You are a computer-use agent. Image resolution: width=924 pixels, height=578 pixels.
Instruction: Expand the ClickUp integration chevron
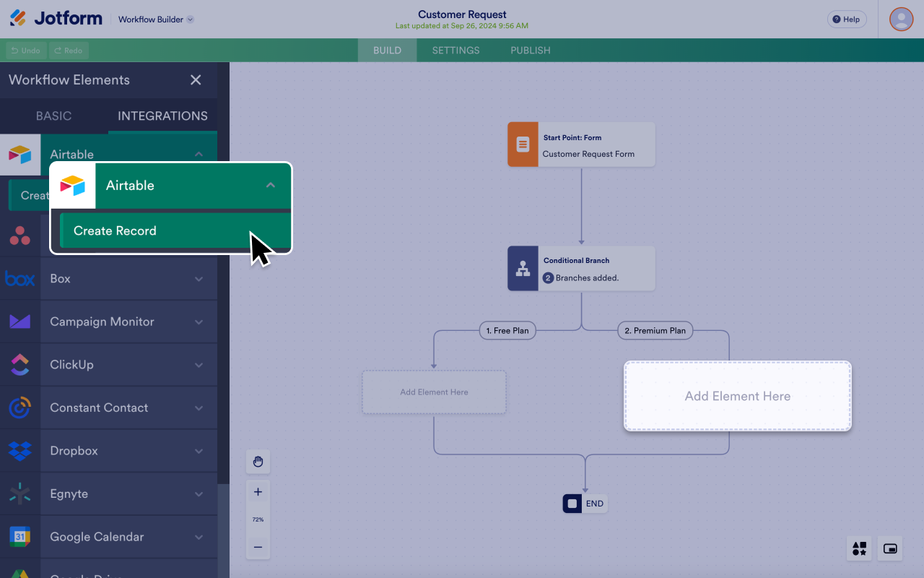199,365
